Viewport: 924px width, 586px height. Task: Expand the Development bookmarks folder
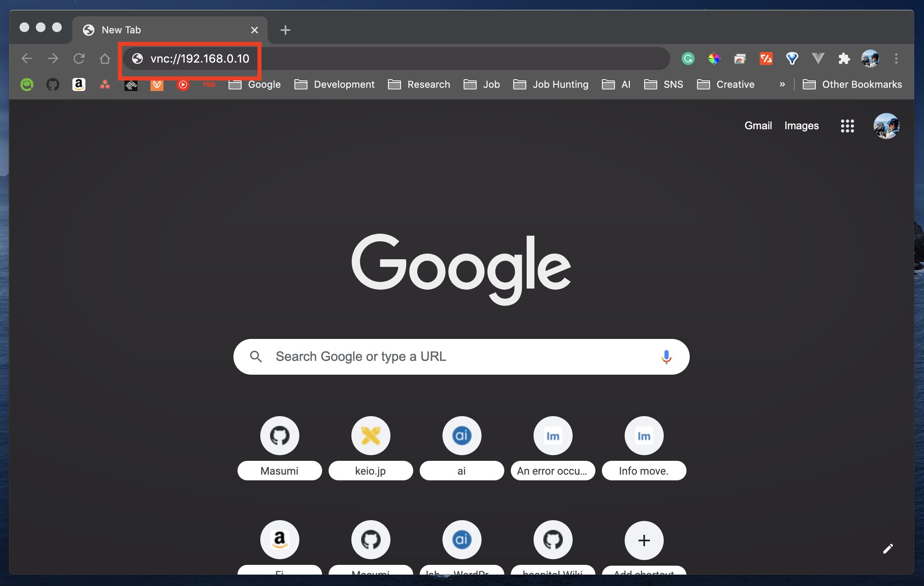(334, 85)
